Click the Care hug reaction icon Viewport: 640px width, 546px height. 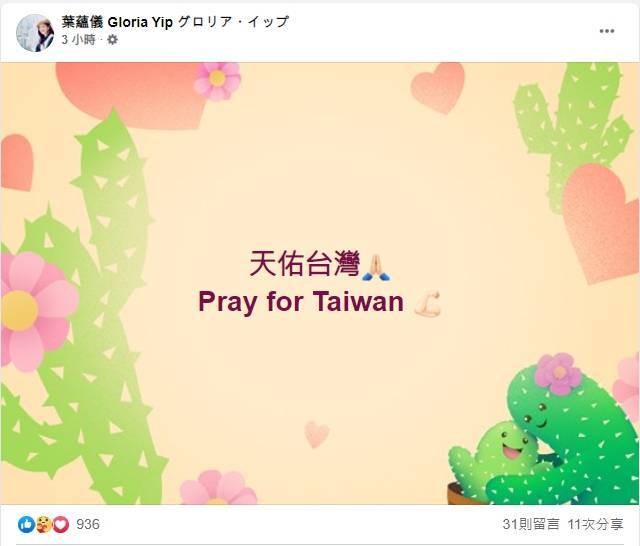44,524
